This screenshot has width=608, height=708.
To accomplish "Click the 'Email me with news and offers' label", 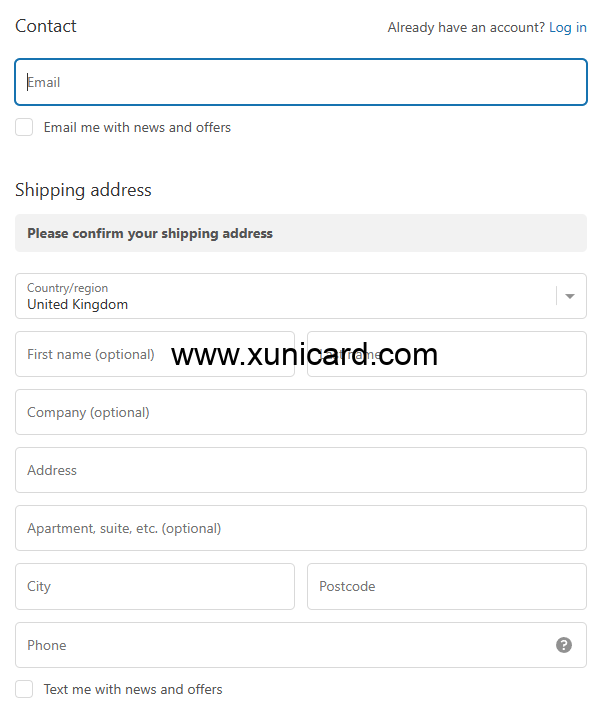I will pyautogui.click(x=137, y=127).
